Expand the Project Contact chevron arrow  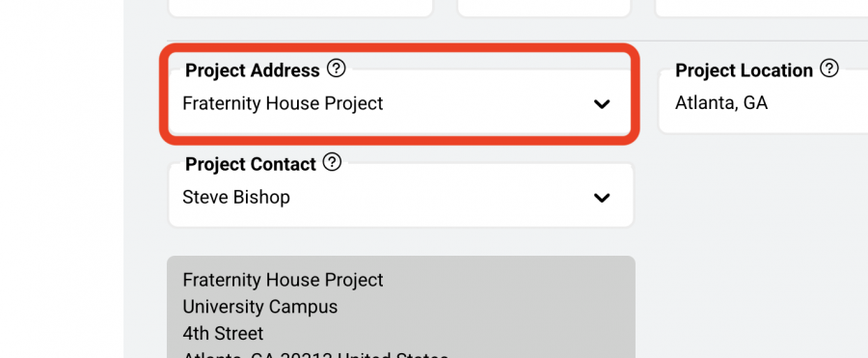602,197
